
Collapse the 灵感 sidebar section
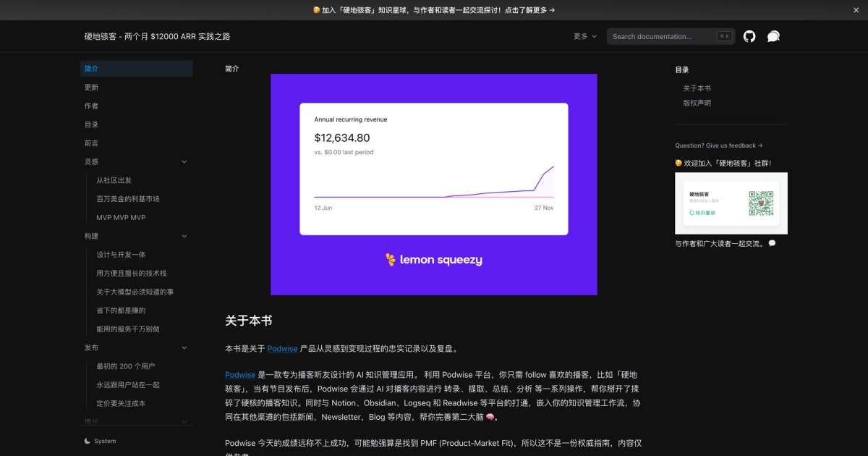pos(184,161)
